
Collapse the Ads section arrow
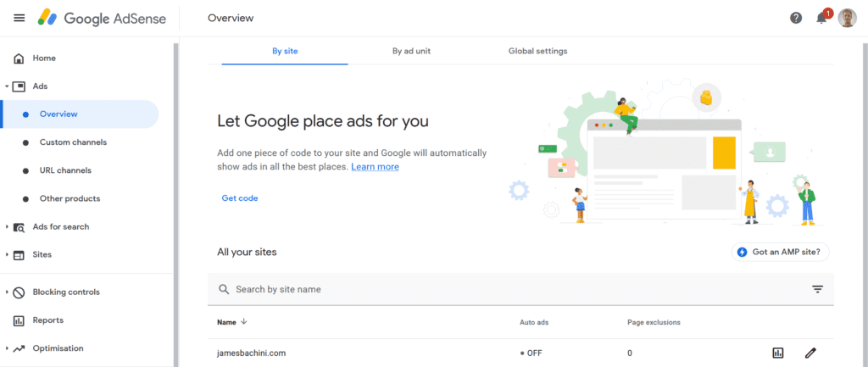click(6, 86)
